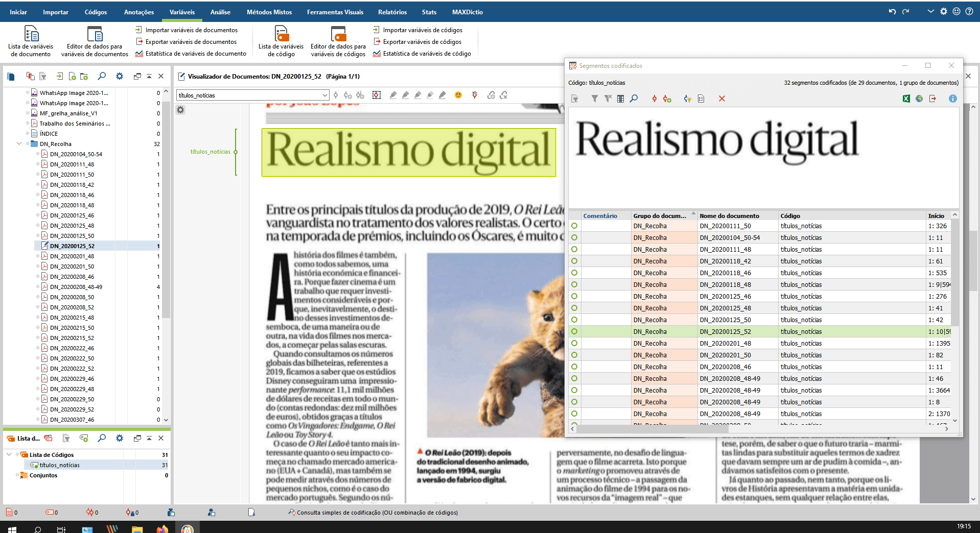Open settings gear of the code list panel
Image resolution: width=980 pixels, height=533 pixels.
pyautogui.click(x=120, y=438)
